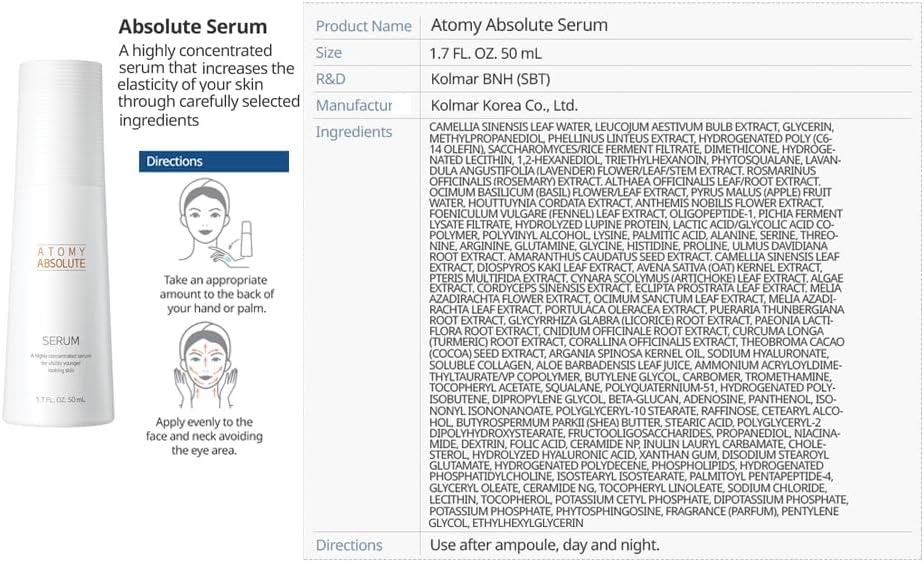Viewport: 924px width, 562px height.
Task: Click the 'Absolute Serum' heading
Action: point(193,27)
